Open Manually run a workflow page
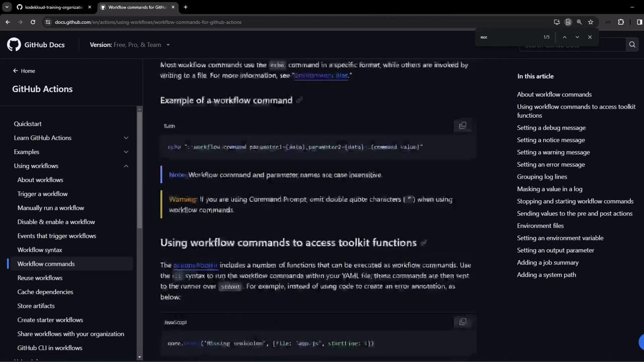 click(x=51, y=208)
